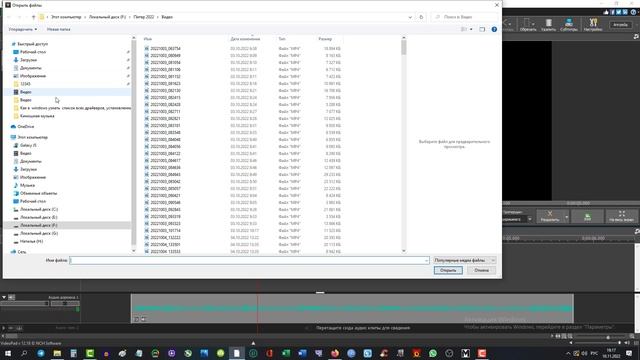Click Обрезать tool in VideoPad toolbar

[x=528, y=25]
